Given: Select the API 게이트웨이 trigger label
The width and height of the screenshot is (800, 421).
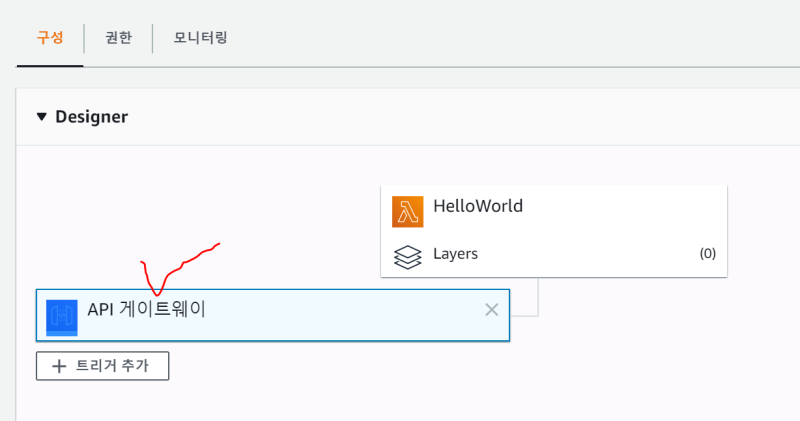Looking at the screenshot, I should [x=146, y=309].
